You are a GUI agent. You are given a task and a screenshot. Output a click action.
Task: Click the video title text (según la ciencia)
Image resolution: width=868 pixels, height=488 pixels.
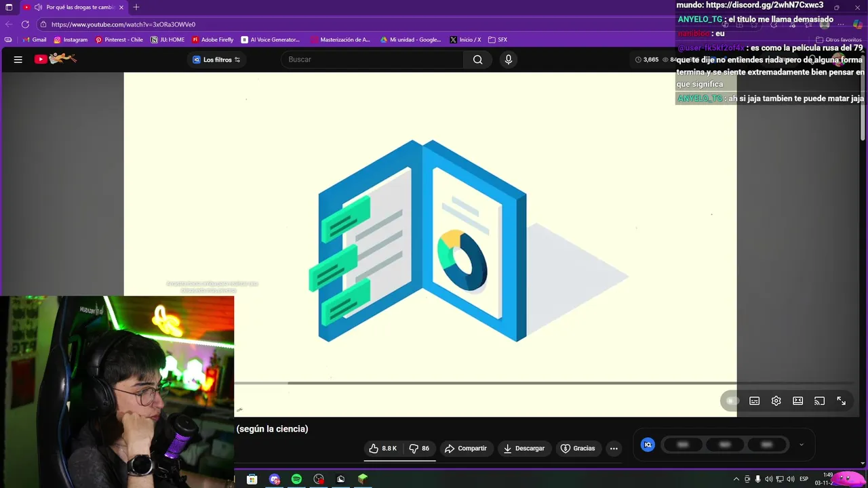(272, 429)
